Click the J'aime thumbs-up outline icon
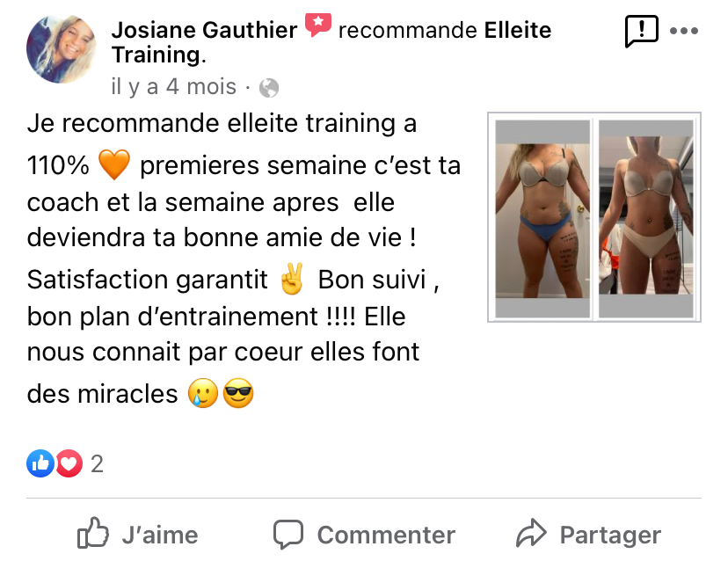This screenshot has width=728, height=561. click(93, 533)
